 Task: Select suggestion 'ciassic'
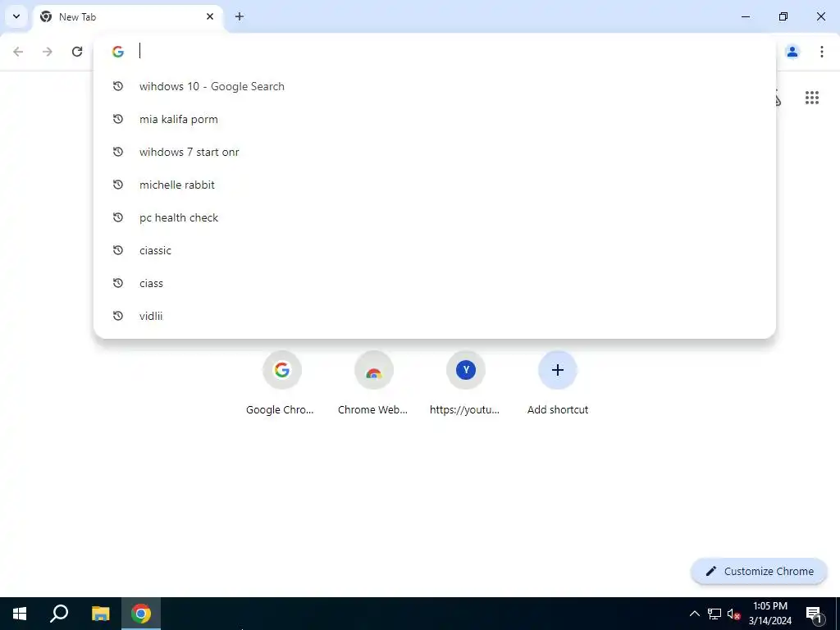pyautogui.click(x=435, y=250)
